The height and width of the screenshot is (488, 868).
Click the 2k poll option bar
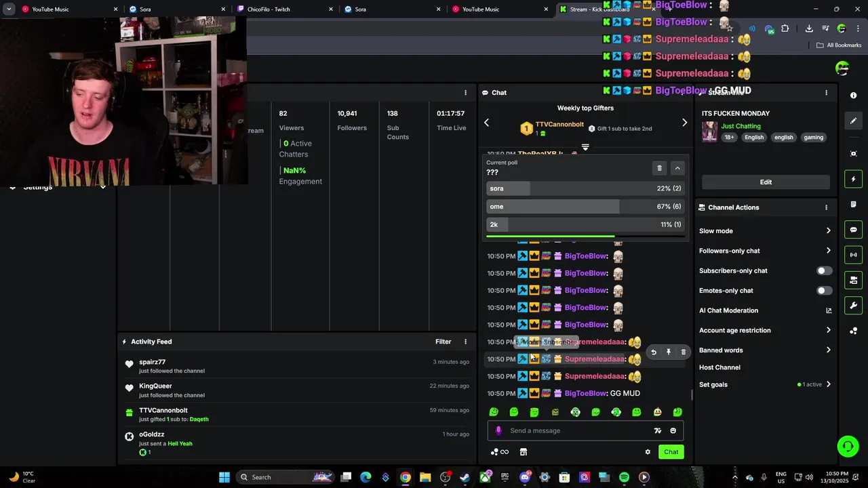[x=585, y=224]
